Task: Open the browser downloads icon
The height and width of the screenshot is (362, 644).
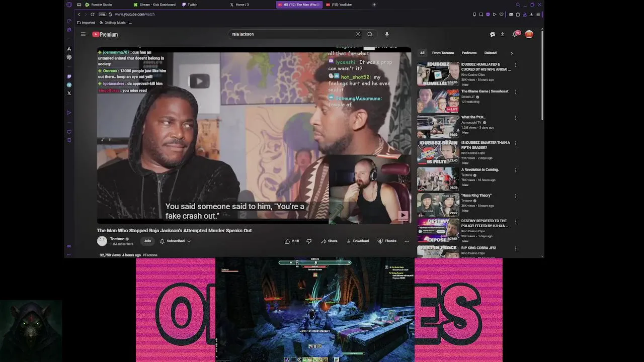Action: pyautogui.click(x=531, y=14)
